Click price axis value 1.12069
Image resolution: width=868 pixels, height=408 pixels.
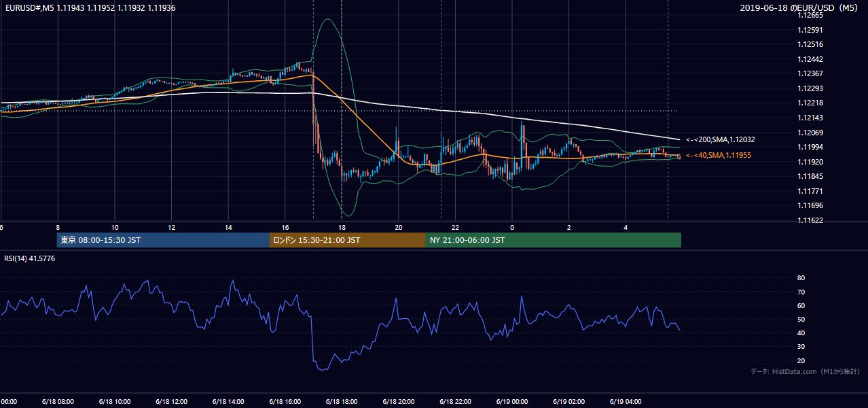coord(811,133)
